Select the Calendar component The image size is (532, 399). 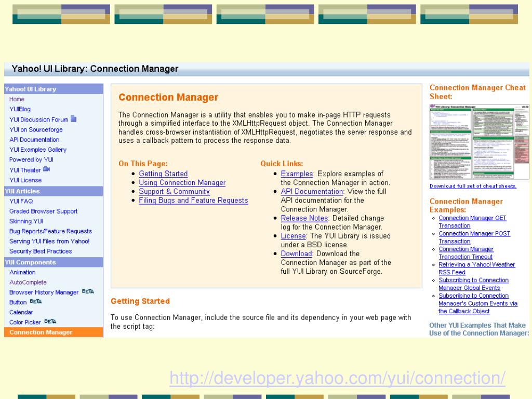[21, 312]
